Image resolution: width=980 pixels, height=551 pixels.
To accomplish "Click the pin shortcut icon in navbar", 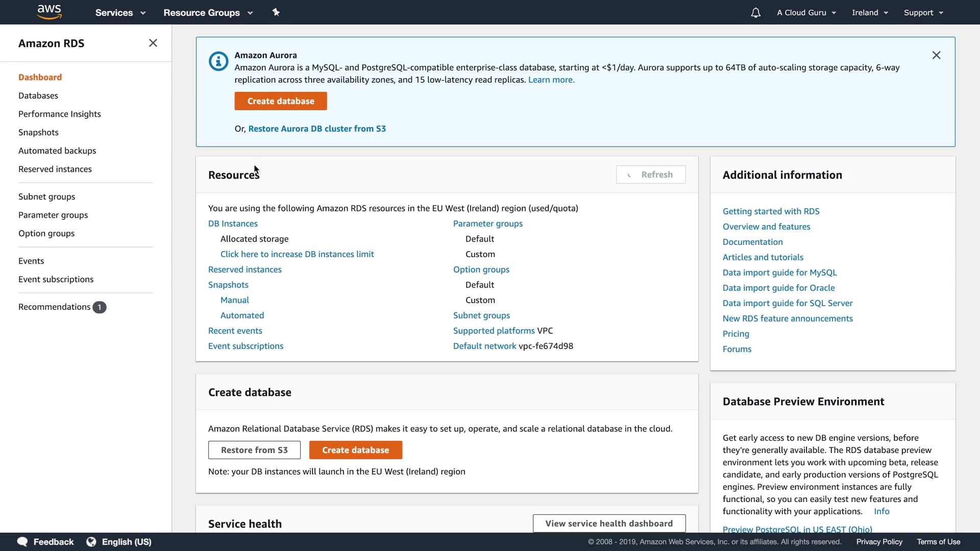I will click(276, 12).
